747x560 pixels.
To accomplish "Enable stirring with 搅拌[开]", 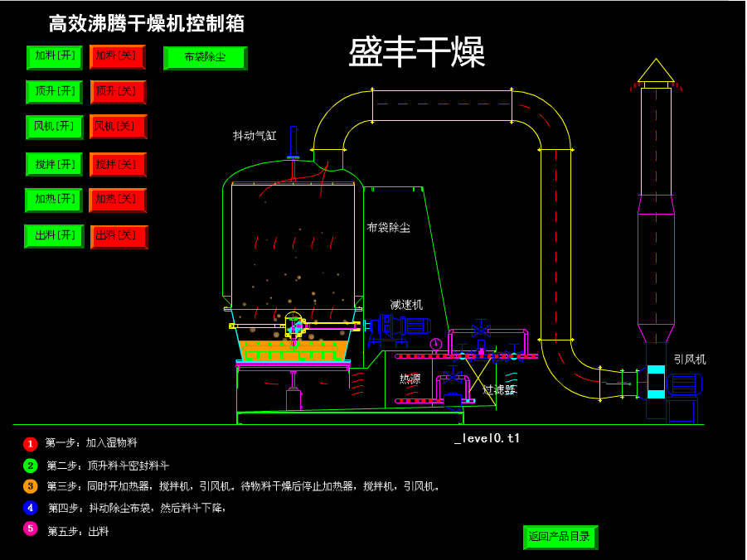I will click(55, 165).
